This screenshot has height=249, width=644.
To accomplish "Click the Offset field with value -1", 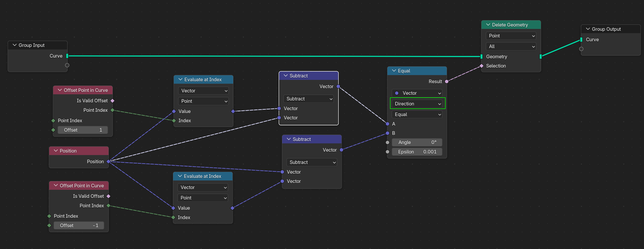I will (x=79, y=225).
